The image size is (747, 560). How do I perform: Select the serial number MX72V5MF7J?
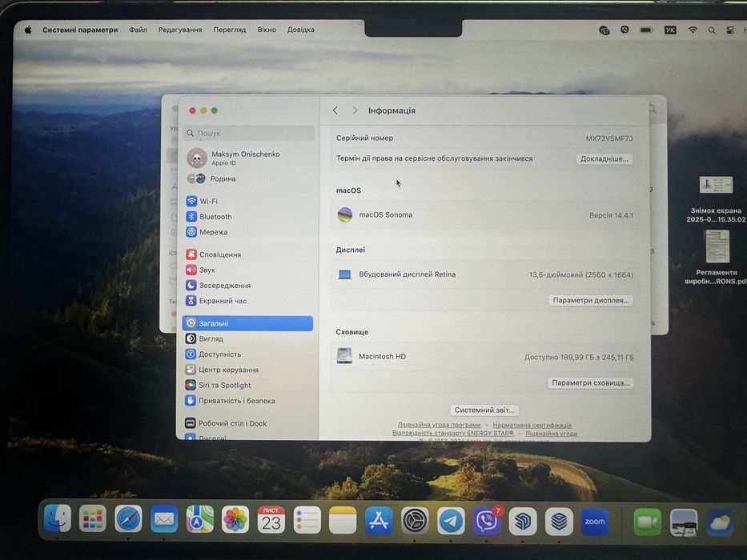(x=608, y=138)
